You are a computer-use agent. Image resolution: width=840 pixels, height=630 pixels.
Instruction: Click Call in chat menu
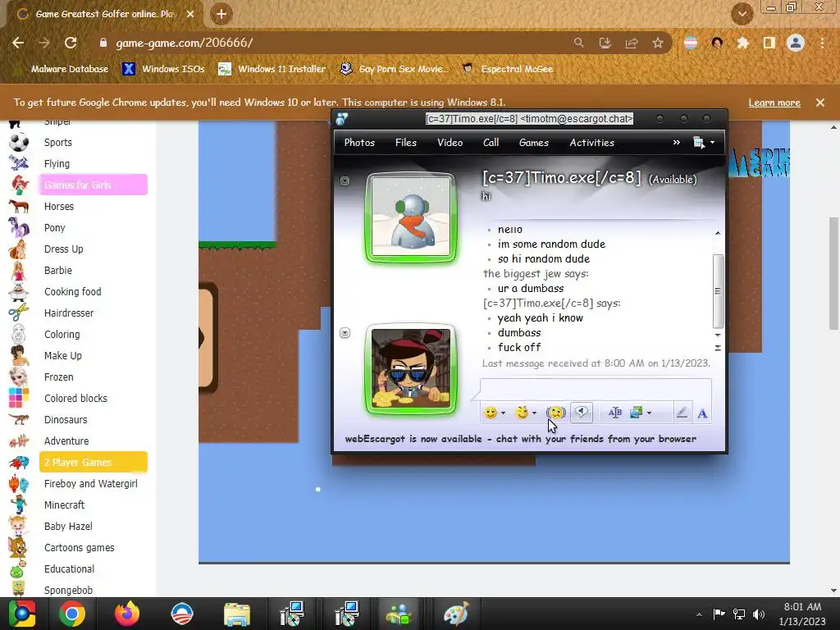click(x=491, y=143)
